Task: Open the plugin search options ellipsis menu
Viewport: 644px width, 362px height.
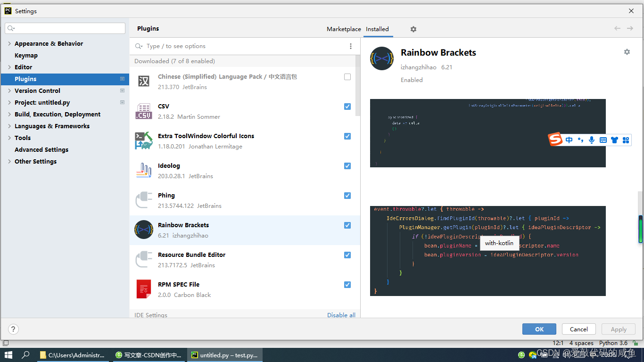Action: pos(350,46)
